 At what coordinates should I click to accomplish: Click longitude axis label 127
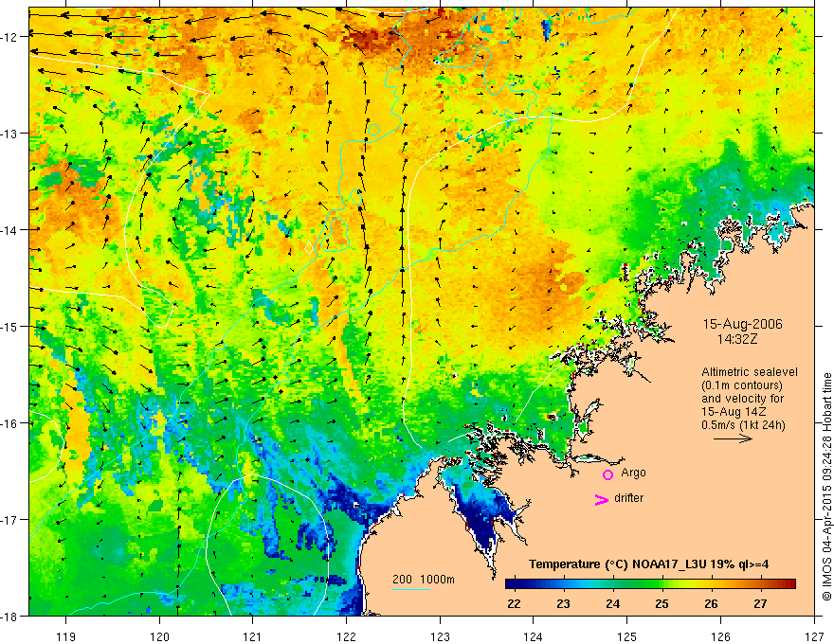814,636
